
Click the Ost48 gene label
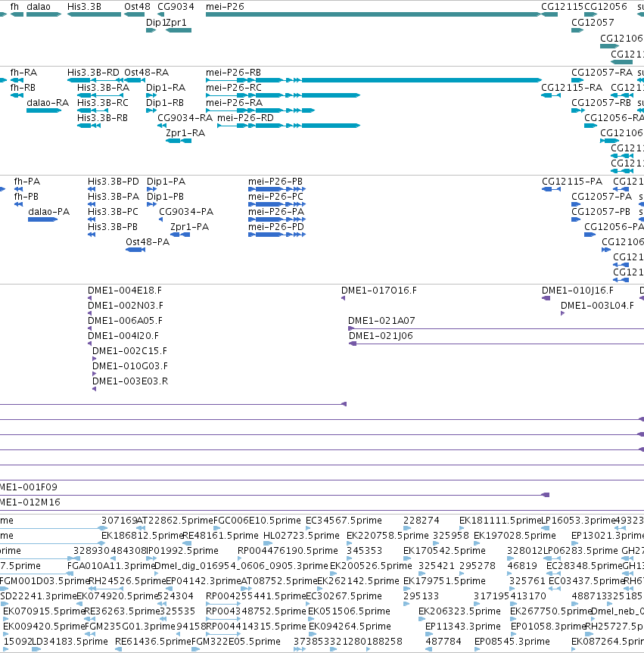pos(137,7)
